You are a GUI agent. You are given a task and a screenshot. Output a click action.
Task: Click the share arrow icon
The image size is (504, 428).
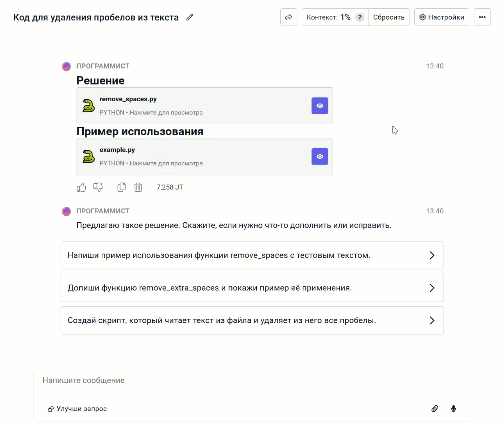(289, 17)
